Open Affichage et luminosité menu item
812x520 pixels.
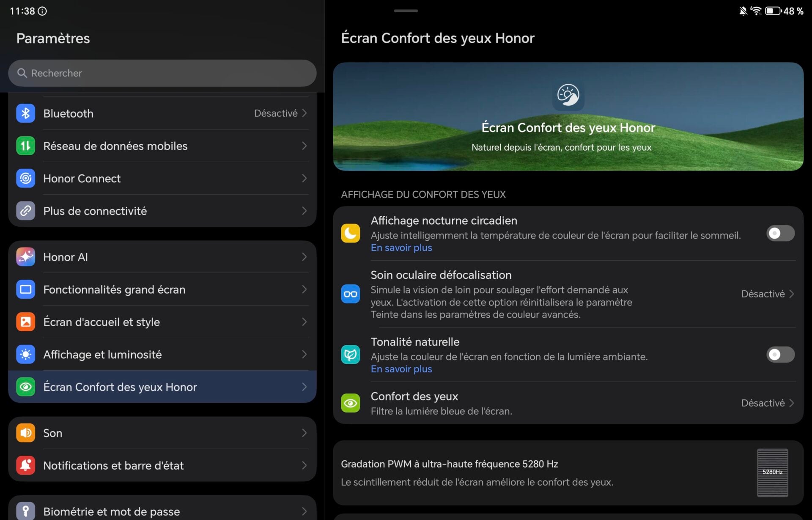pyautogui.click(x=102, y=355)
